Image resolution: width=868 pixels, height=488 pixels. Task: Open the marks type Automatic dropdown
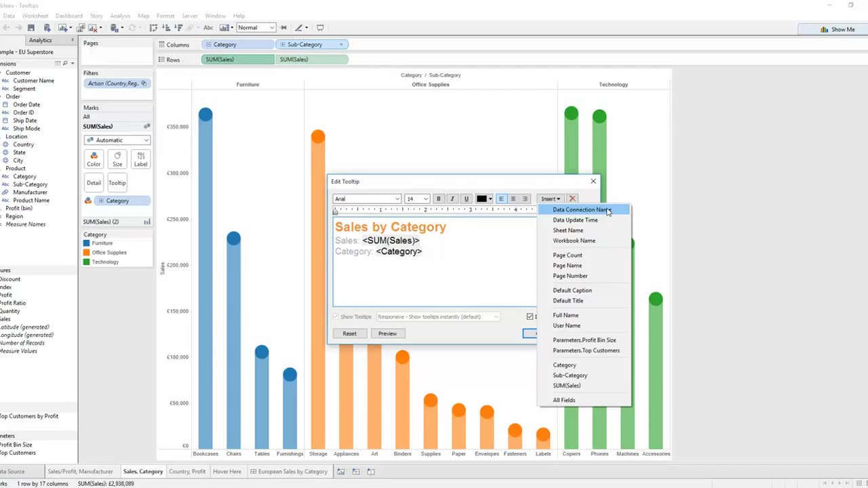click(117, 140)
